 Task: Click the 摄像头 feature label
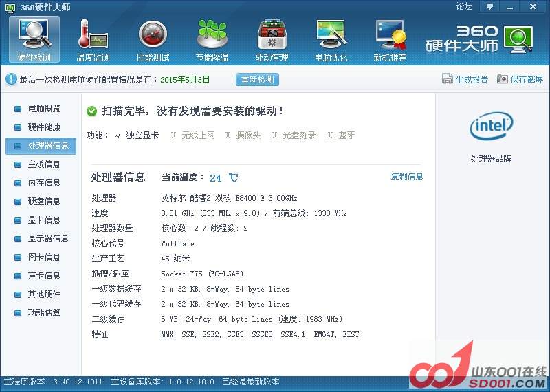tap(249, 135)
